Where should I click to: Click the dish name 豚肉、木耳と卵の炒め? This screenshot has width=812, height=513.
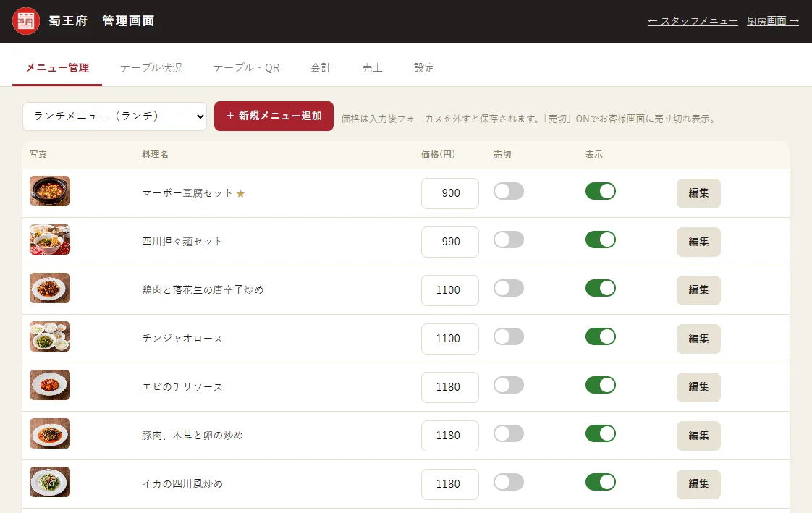click(193, 436)
